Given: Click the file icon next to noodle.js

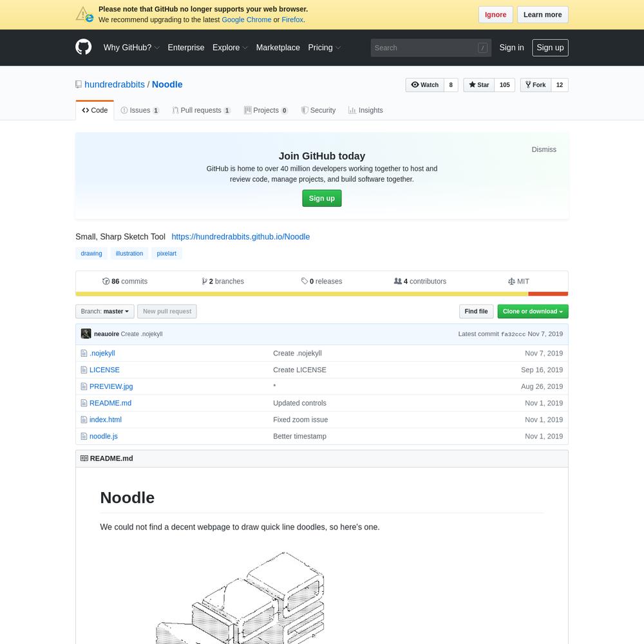Looking at the screenshot, I should (x=84, y=436).
